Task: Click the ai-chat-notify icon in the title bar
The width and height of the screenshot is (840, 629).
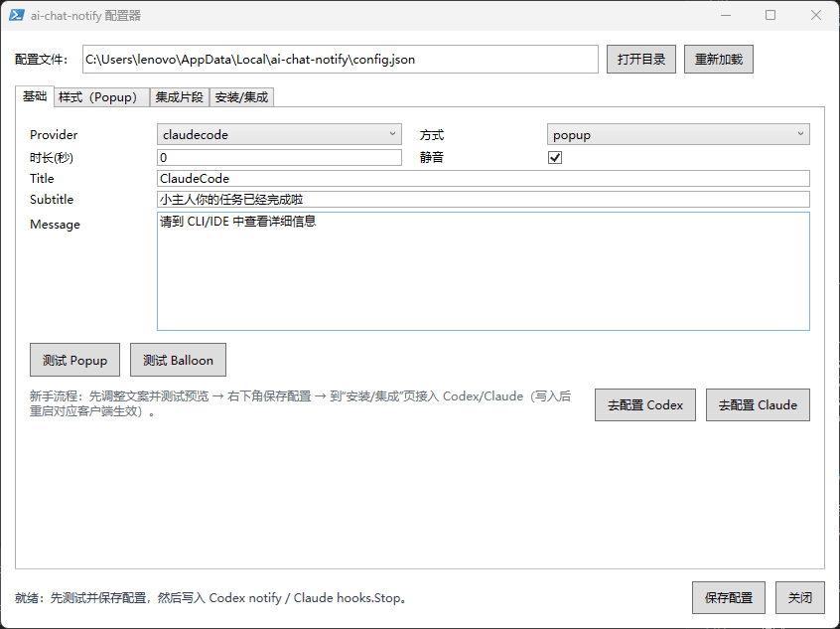Action: tap(16, 14)
